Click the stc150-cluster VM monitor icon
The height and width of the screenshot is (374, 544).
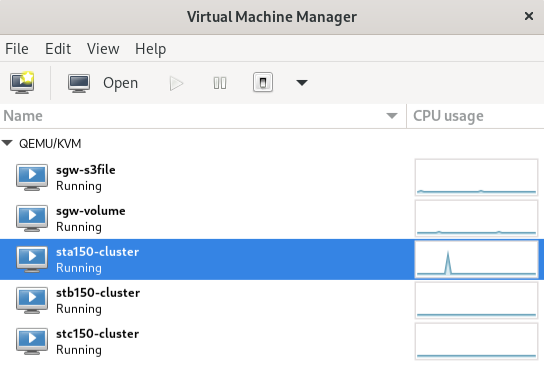(32, 341)
